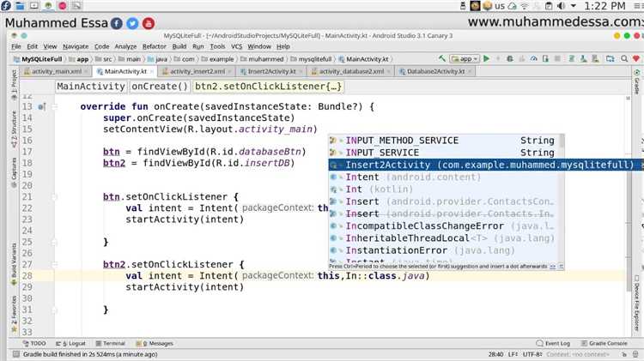Click the Fedora menu icon in top panel

pyautogui.click(x=6, y=6)
